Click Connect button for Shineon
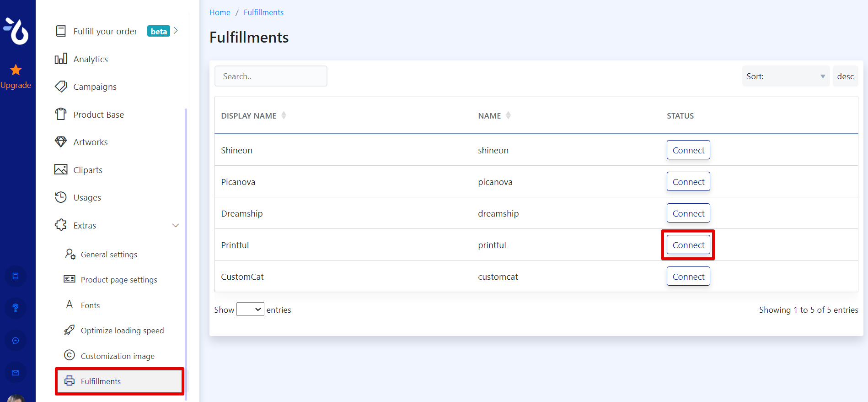Screen dimensions: 868x402 [688, 150]
